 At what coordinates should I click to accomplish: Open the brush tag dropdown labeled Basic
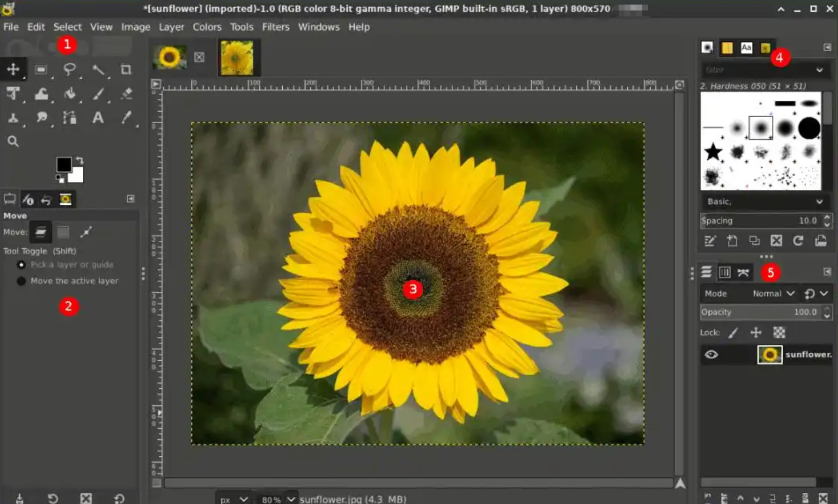[x=764, y=202]
